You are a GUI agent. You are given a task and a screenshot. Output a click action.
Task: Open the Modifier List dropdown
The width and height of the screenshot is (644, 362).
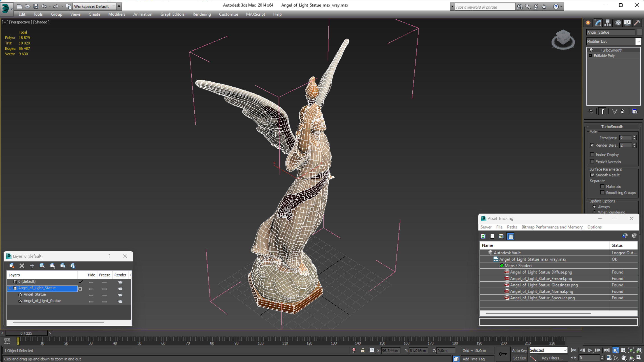tap(638, 42)
